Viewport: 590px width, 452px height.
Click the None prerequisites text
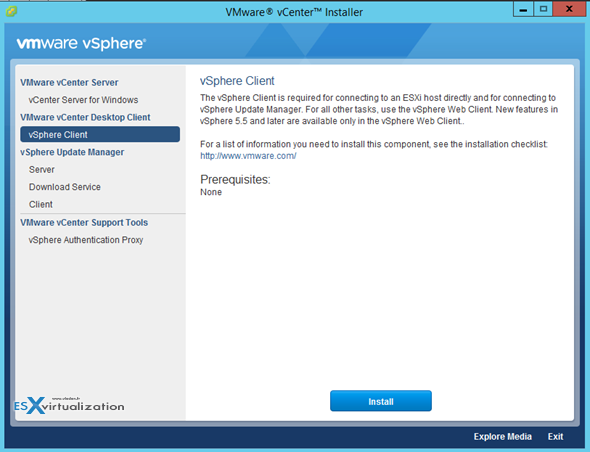click(x=211, y=192)
